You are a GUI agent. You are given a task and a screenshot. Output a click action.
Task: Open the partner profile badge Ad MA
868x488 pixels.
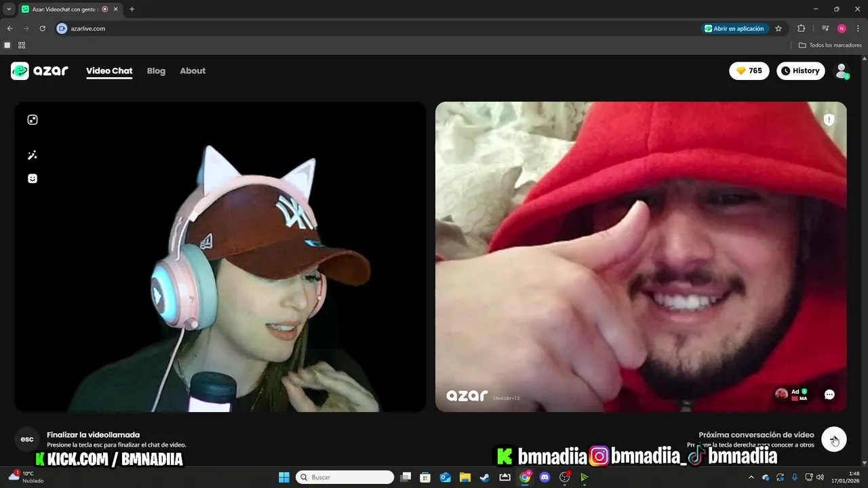click(793, 394)
